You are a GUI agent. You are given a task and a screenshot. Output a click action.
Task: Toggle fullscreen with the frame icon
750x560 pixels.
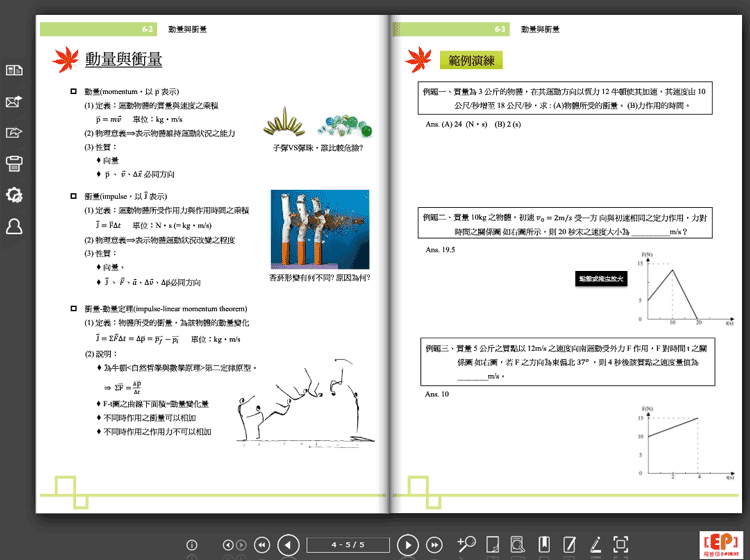pyautogui.click(x=621, y=545)
